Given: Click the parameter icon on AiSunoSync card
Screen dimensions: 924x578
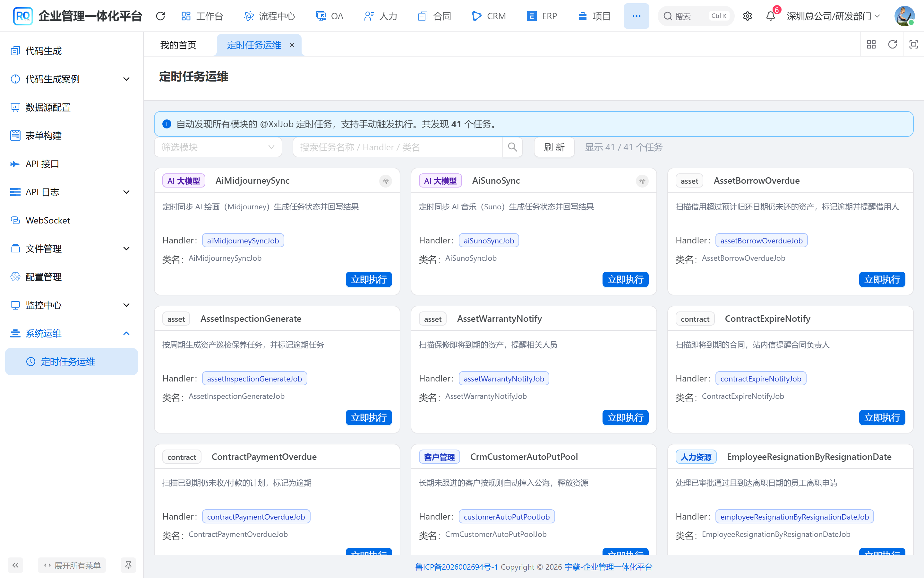Looking at the screenshot, I should (x=642, y=181).
